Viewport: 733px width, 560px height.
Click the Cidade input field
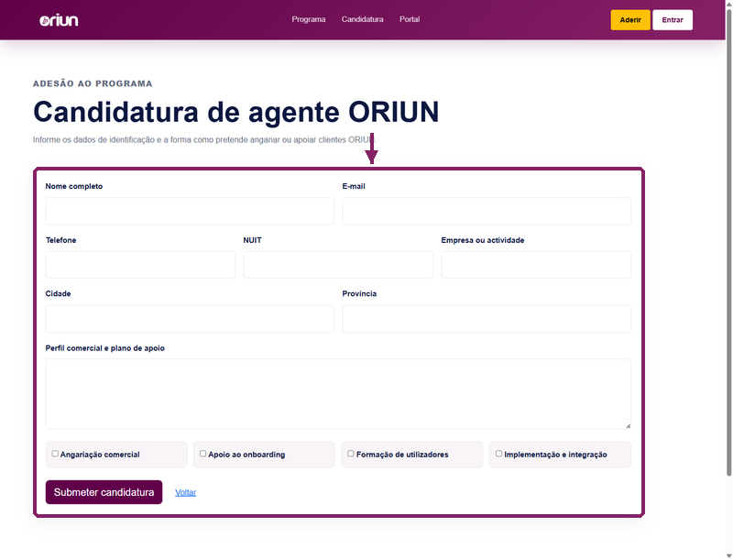point(190,319)
